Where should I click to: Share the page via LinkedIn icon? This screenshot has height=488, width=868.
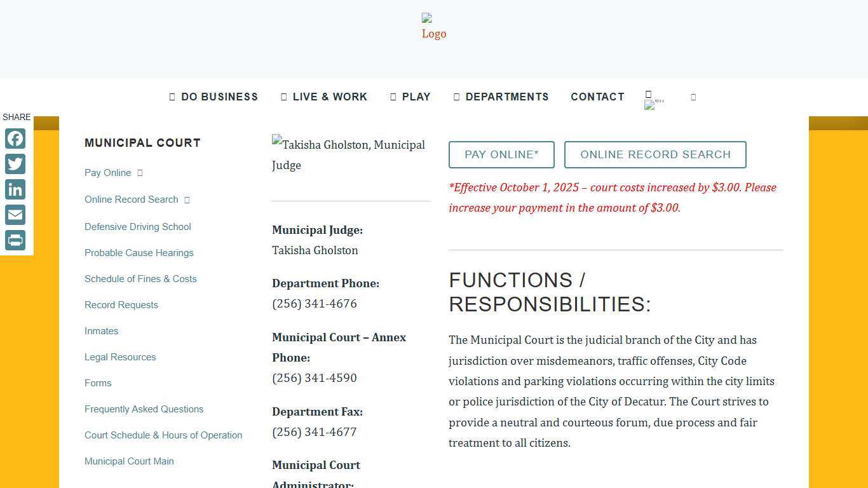[x=15, y=189]
